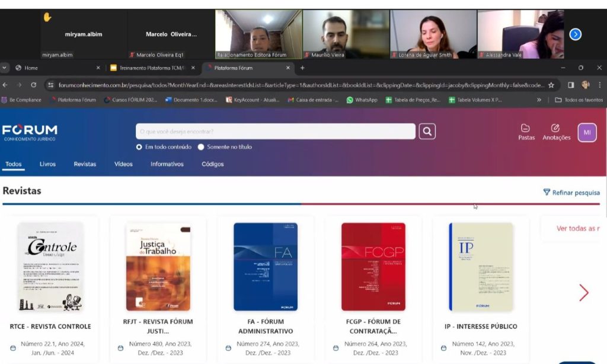The height and width of the screenshot is (364, 607).
Task: Click Ver todas as revistas link
Action: click(578, 228)
